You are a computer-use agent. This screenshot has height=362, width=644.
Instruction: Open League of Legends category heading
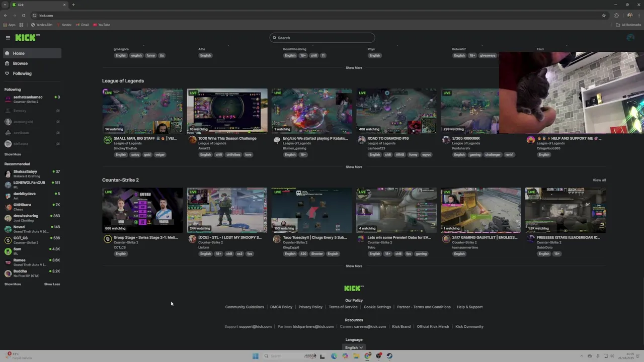pos(123,81)
